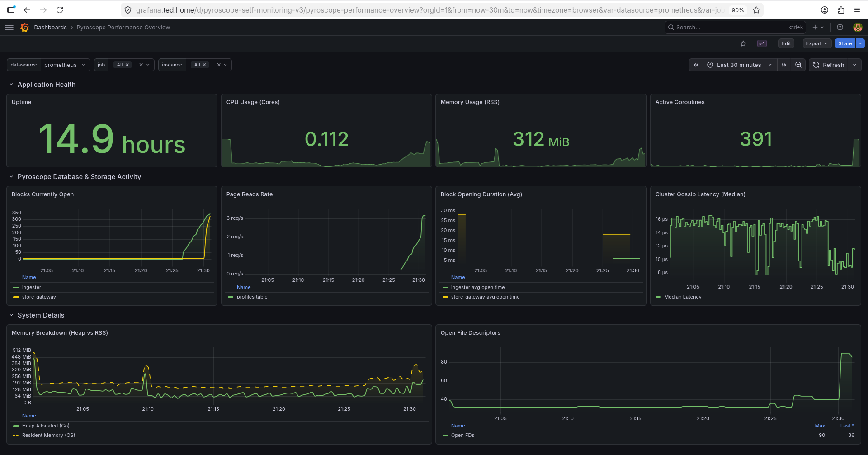Screen dimensions: 868x455
Task: Open the refresh interval dropdown
Action: coord(854,65)
